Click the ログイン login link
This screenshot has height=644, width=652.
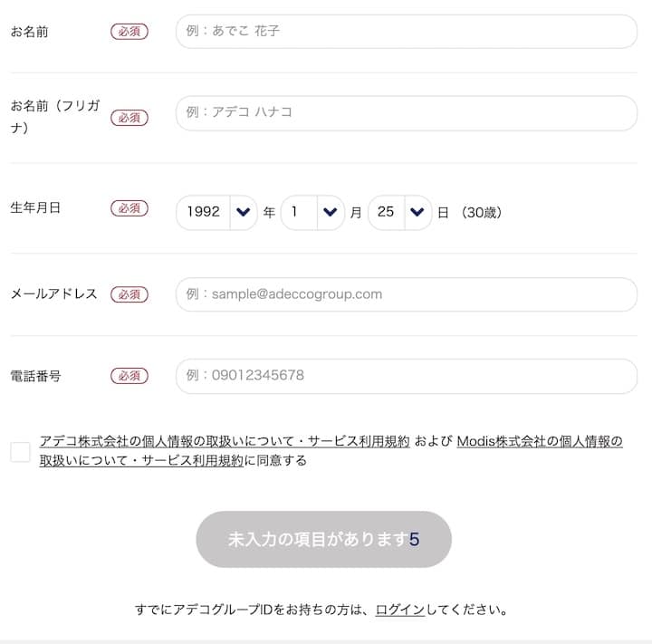click(399, 610)
